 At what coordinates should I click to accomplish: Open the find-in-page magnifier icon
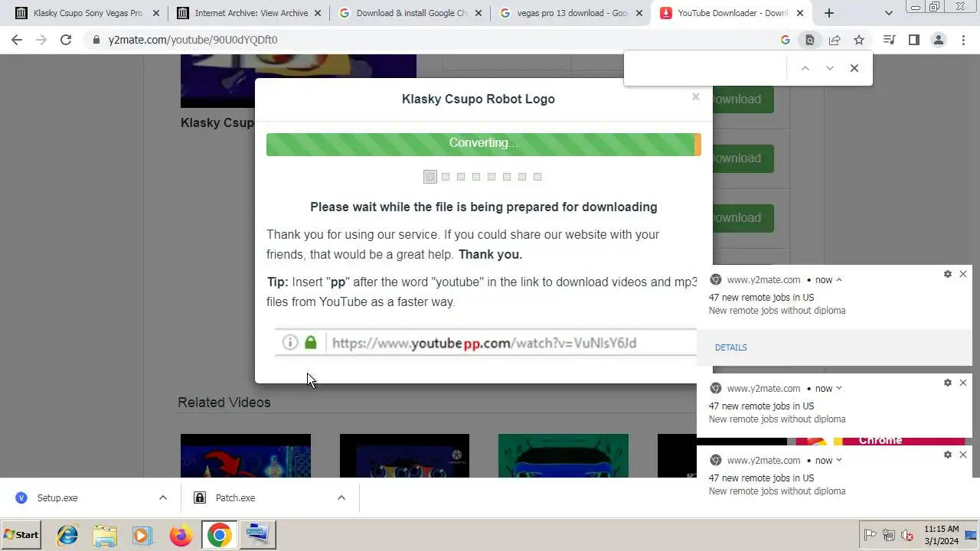tap(809, 40)
